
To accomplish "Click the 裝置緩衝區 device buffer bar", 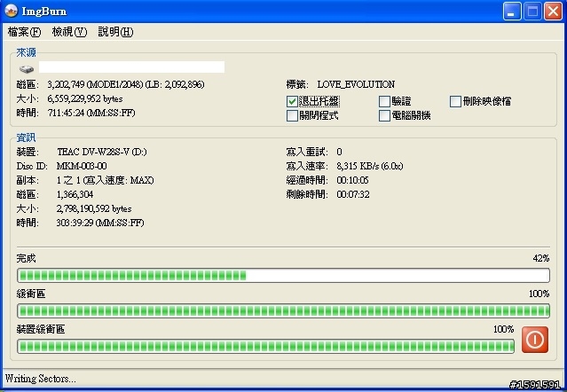I will point(266,347).
